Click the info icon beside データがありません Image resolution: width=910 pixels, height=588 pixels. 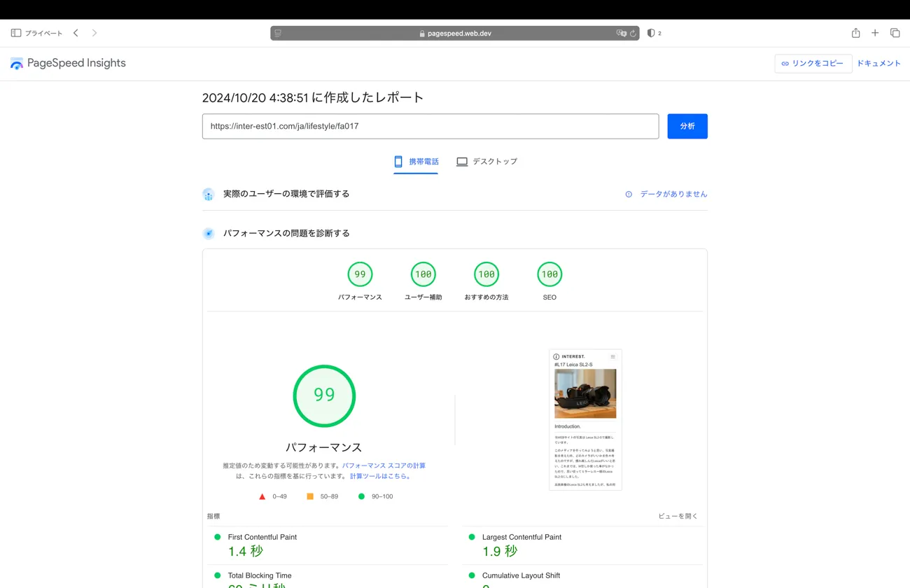click(x=629, y=194)
